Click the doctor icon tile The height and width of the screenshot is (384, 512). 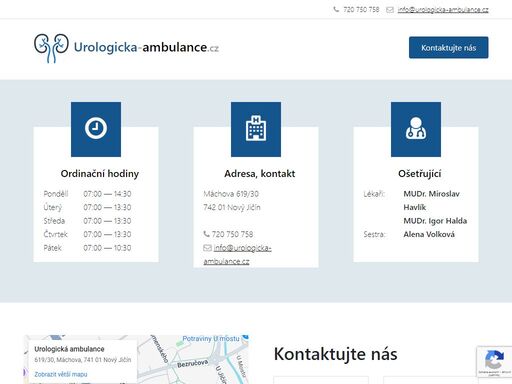416,129
